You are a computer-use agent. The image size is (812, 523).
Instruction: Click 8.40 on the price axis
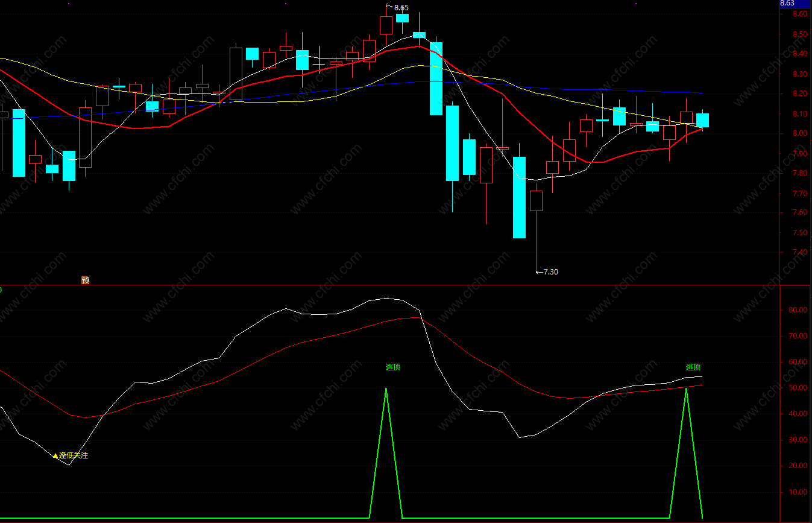[x=801, y=54]
